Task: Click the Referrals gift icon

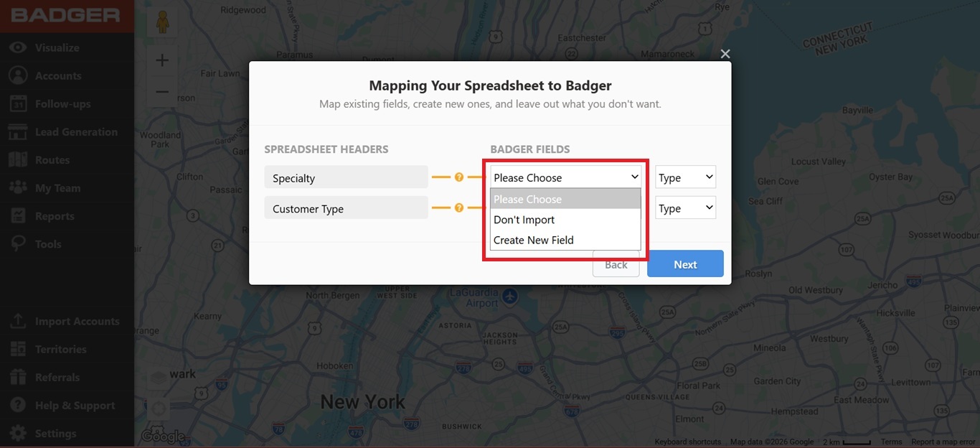Action: tap(18, 377)
